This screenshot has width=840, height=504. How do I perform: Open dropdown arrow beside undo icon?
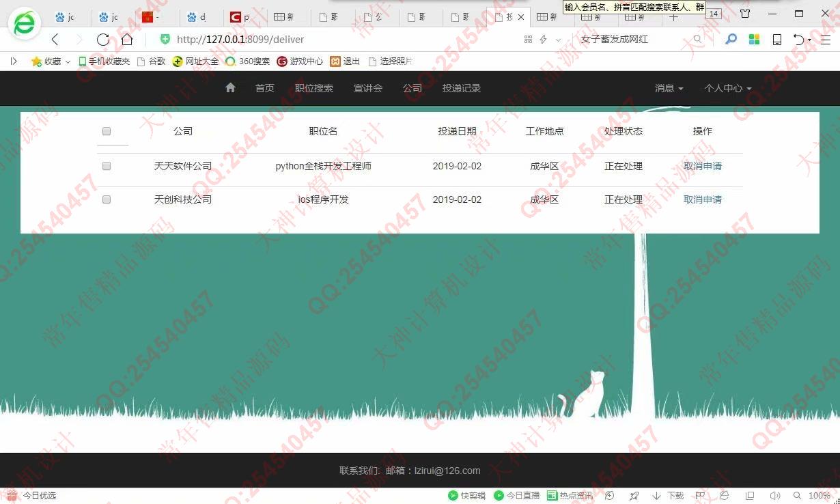(x=810, y=40)
